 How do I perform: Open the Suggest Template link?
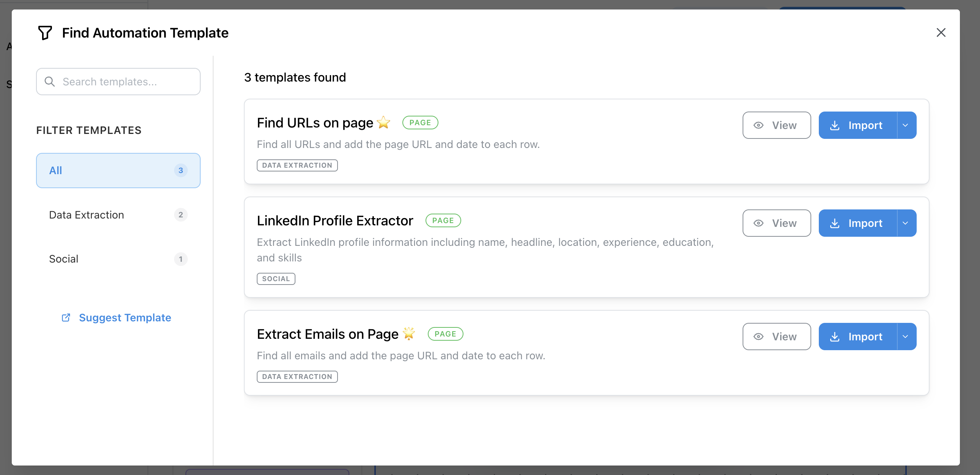pos(125,318)
